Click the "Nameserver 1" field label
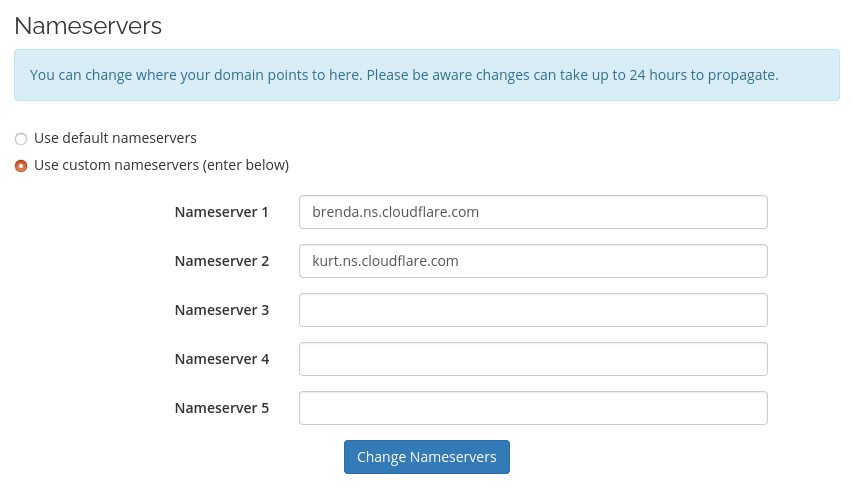 [x=221, y=212]
